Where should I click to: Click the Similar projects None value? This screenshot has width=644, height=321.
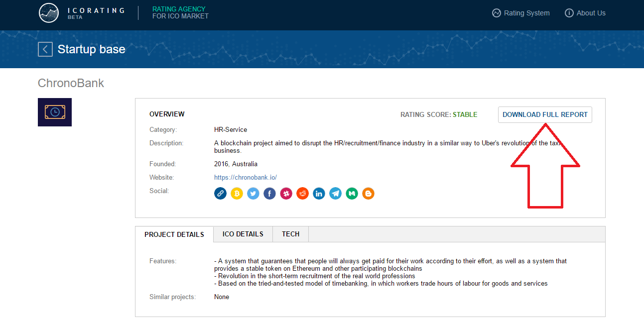coord(222,297)
